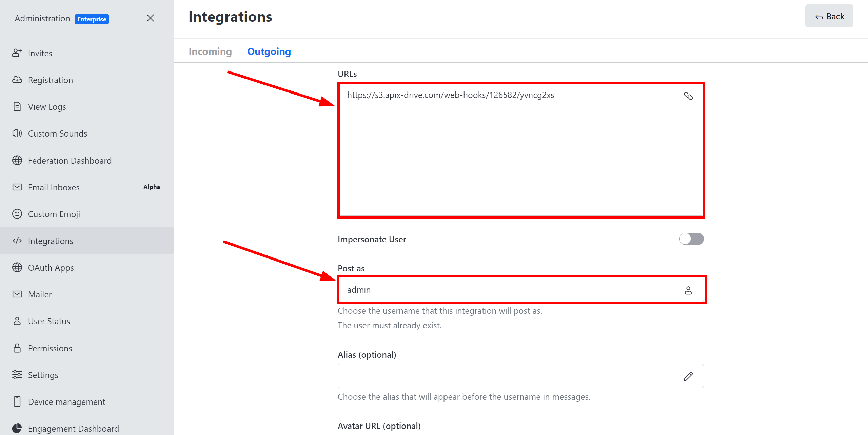Select the Outgoing tab
Viewport: 868px width, 435px height.
tap(269, 51)
